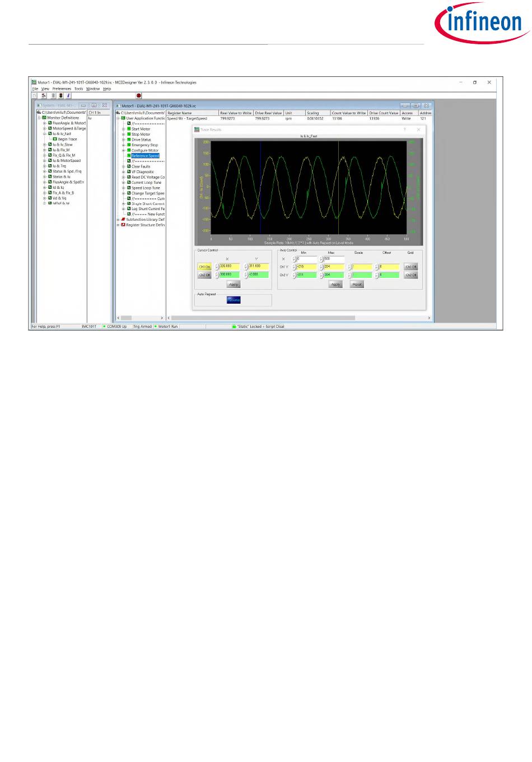Click the horizontal scrollbar under the register table
Image resolution: width=532 pixels, height=762 pixels.
coord(300,318)
